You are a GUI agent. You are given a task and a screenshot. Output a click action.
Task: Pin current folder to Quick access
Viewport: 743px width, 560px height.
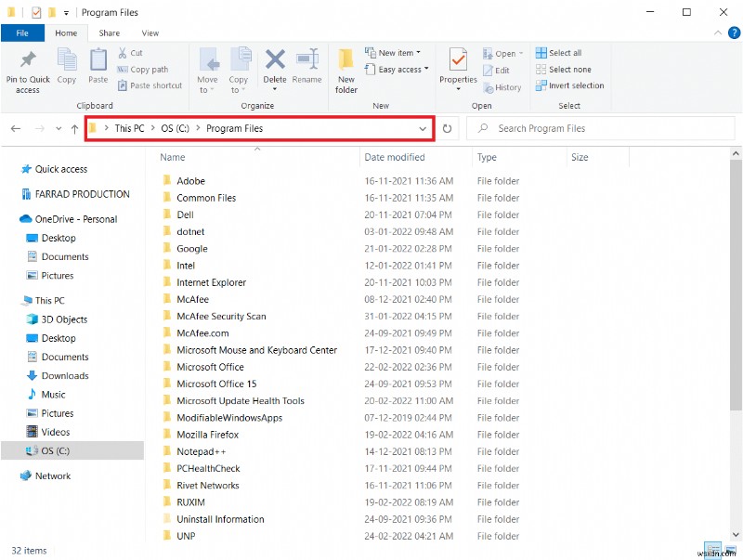click(x=27, y=70)
